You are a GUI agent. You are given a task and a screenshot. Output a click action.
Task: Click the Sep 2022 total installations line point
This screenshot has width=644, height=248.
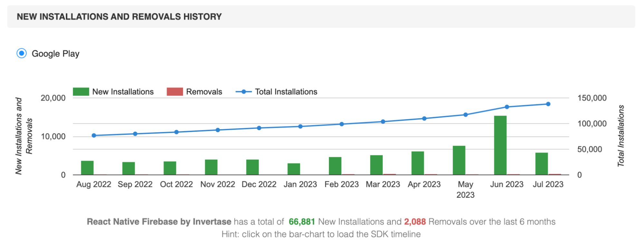tap(135, 134)
